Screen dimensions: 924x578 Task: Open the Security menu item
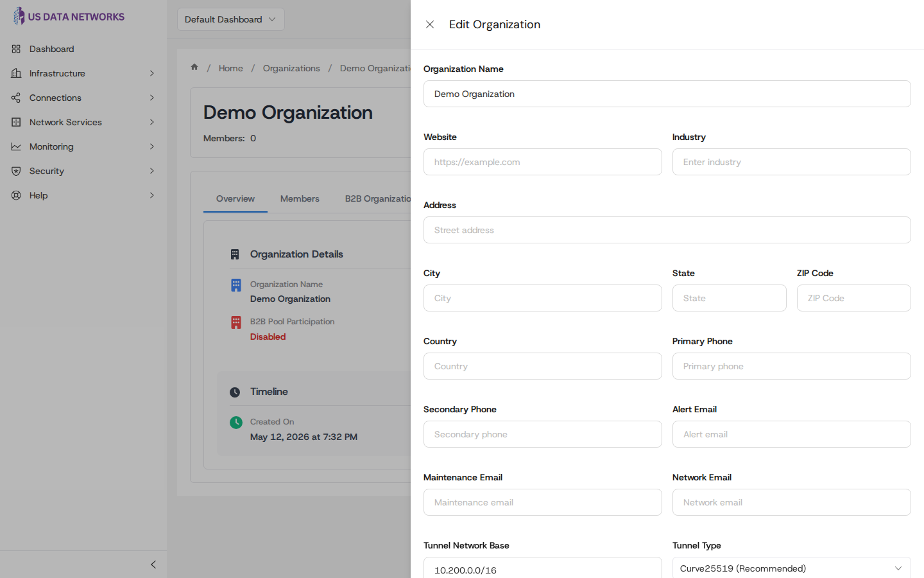pyautogui.click(x=83, y=171)
